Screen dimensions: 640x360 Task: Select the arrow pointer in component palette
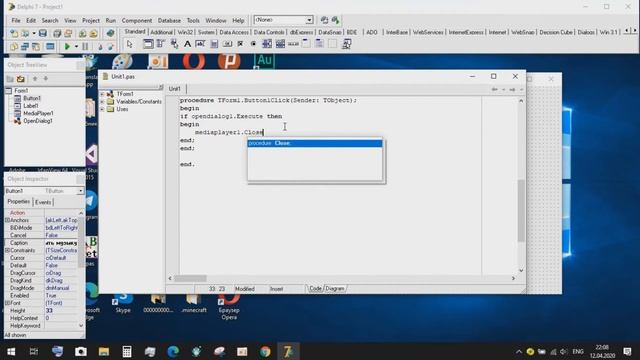click(x=130, y=44)
